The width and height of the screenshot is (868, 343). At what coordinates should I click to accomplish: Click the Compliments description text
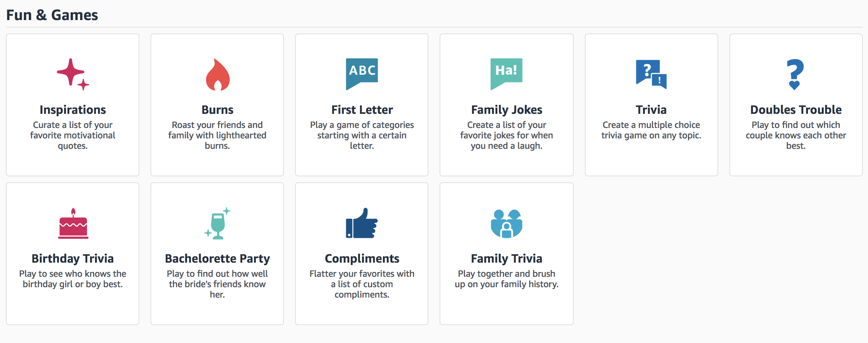362,284
